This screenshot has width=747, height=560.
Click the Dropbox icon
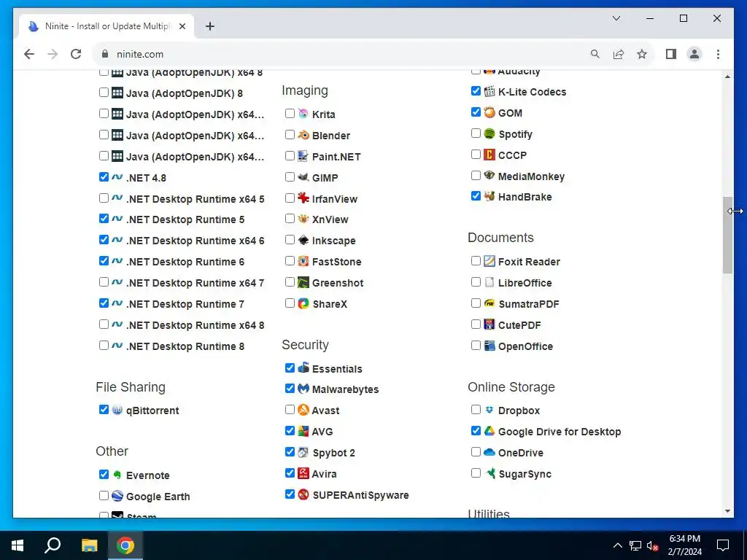[489, 410]
